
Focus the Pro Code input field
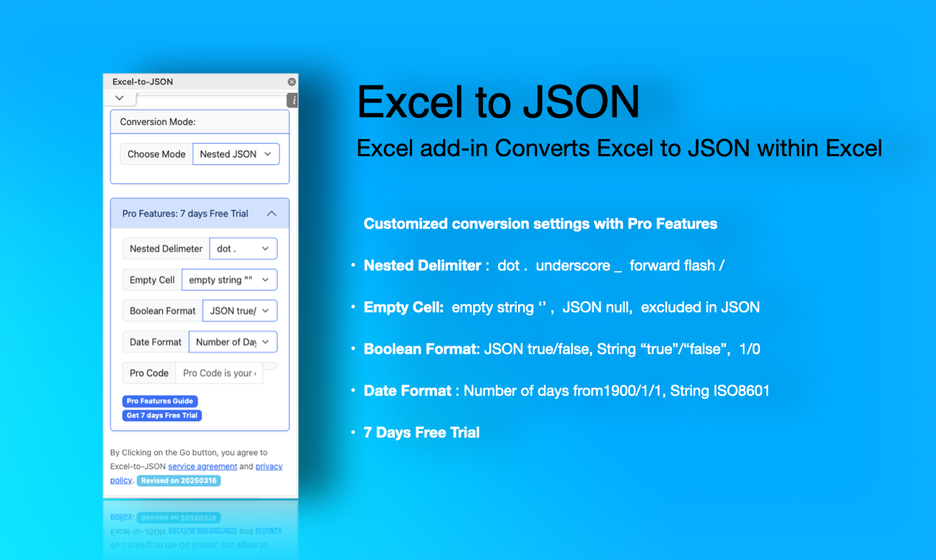219,373
